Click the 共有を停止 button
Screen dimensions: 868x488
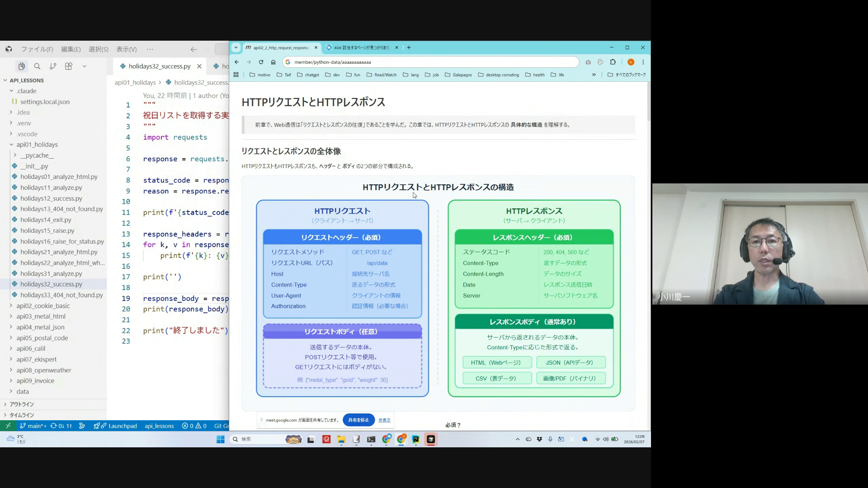(359, 420)
